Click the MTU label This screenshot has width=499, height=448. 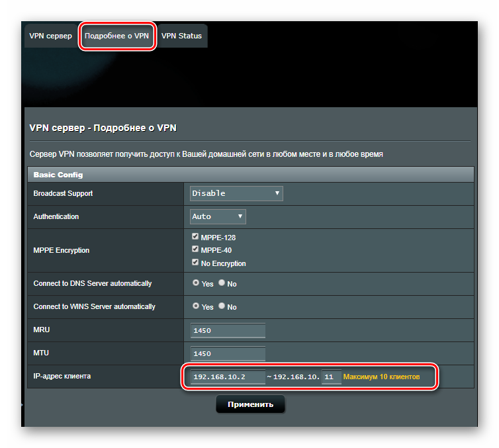(x=41, y=353)
